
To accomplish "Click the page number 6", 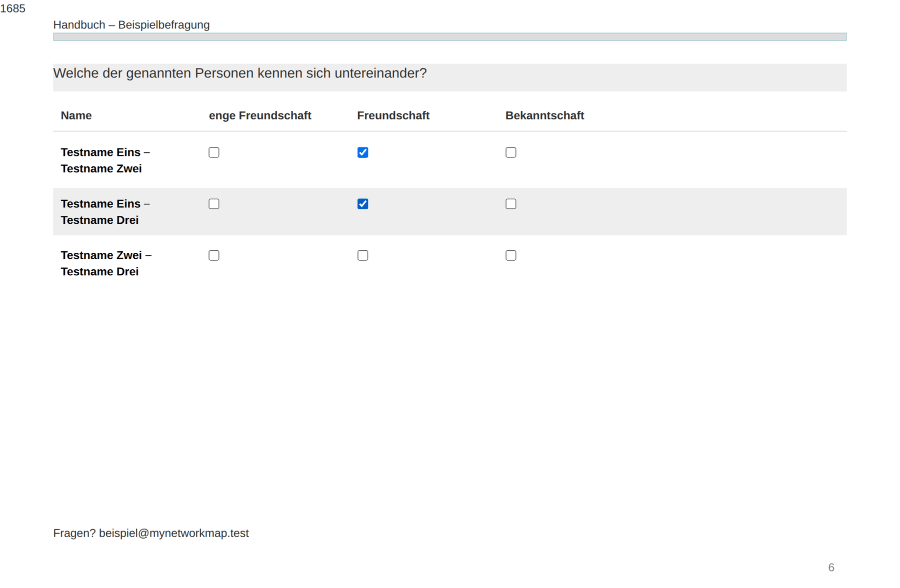I will [x=831, y=568].
